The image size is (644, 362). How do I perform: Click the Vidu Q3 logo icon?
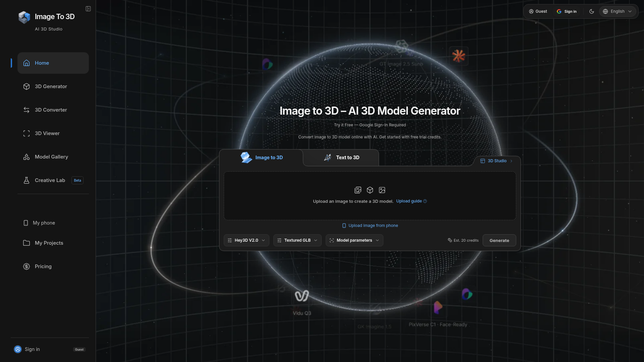coord(302,296)
